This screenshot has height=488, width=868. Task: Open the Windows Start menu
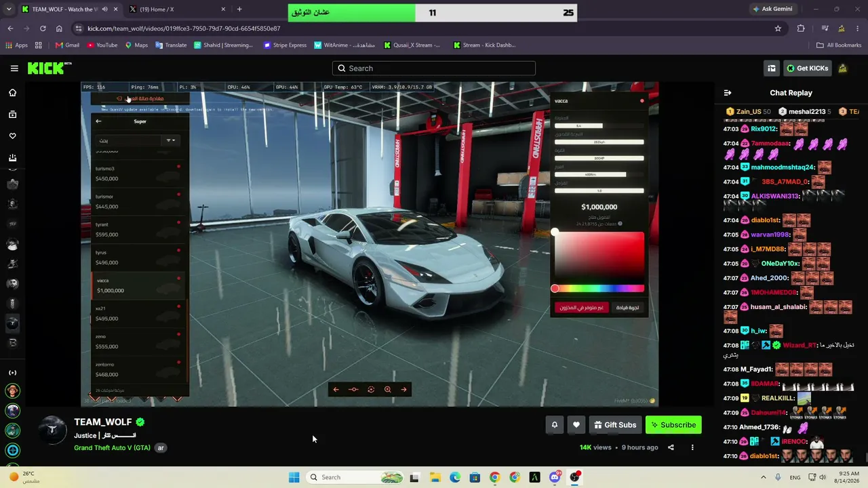[294, 477]
